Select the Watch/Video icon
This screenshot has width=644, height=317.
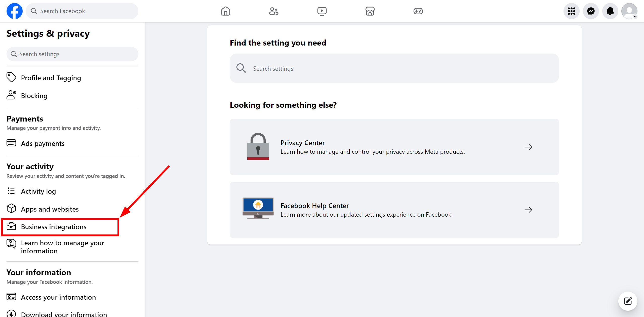322,11
